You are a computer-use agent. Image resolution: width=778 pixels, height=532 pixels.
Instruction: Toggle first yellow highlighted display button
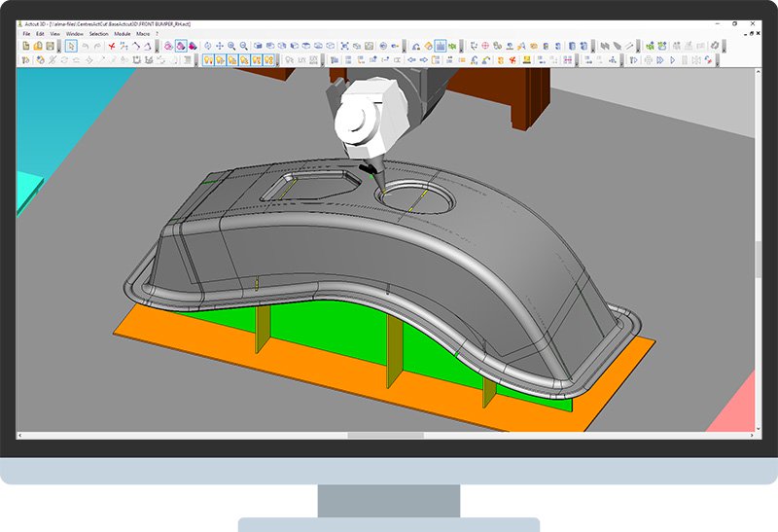(x=207, y=60)
